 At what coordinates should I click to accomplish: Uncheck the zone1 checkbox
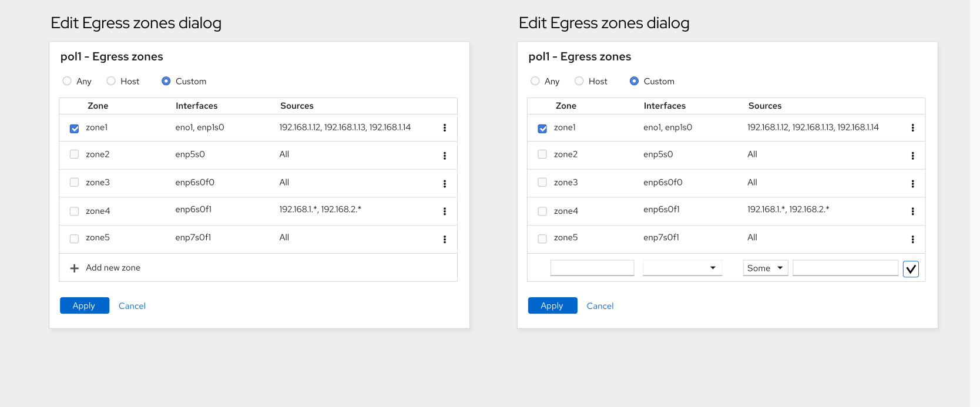point(74,127)
